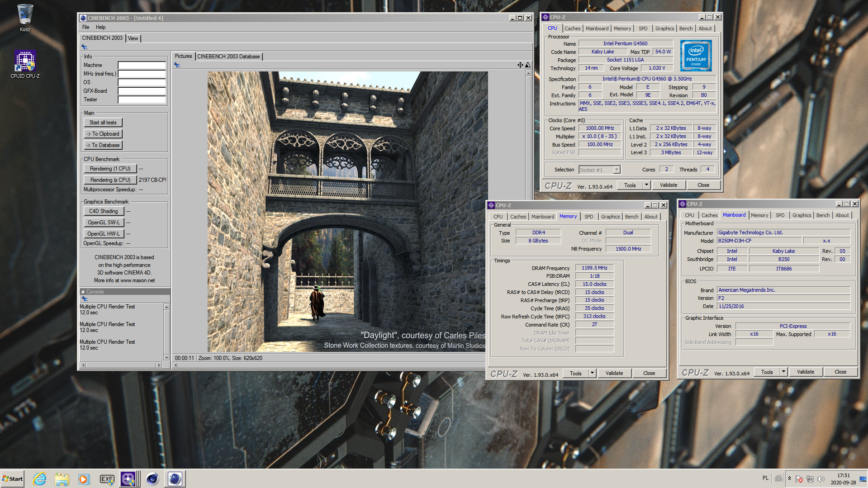Click the To Clipboard button
The image size is (868, 488).
103,134
